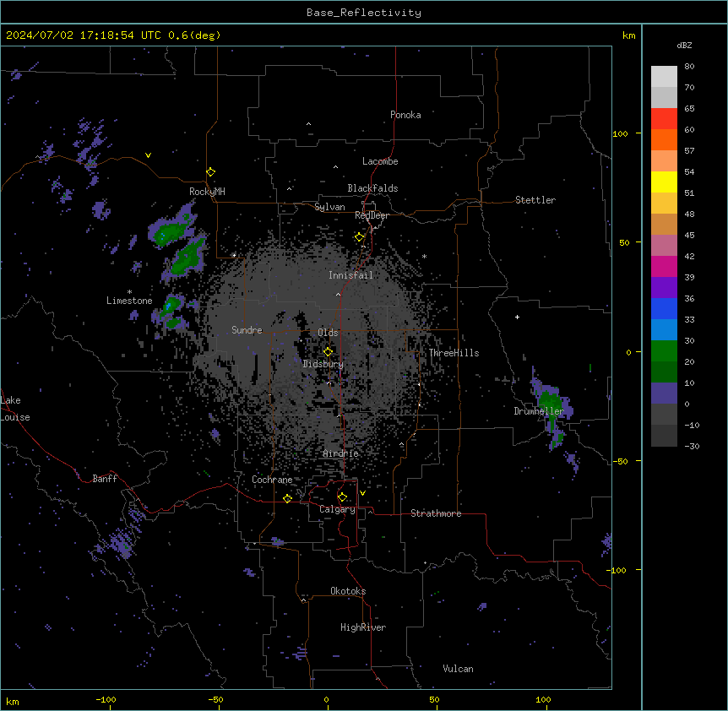Click the Calgary city label
This screenshot has height=711, width=728.
coord(337,509)
